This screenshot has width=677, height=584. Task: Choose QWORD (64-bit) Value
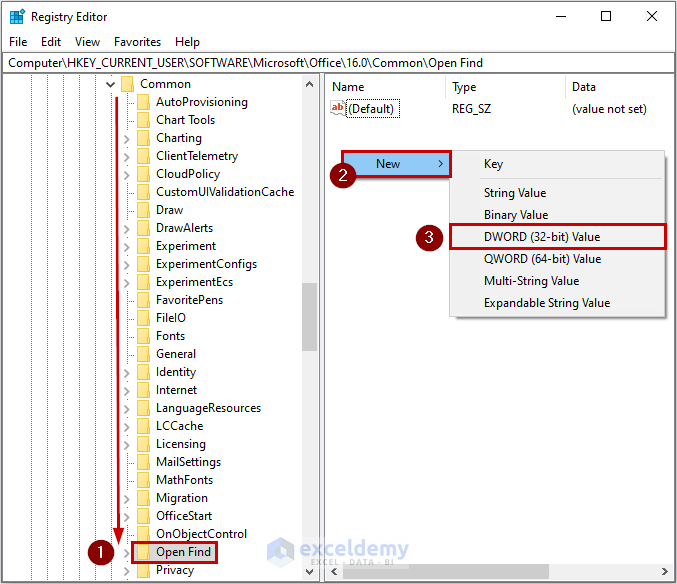(x=557, y=259)
